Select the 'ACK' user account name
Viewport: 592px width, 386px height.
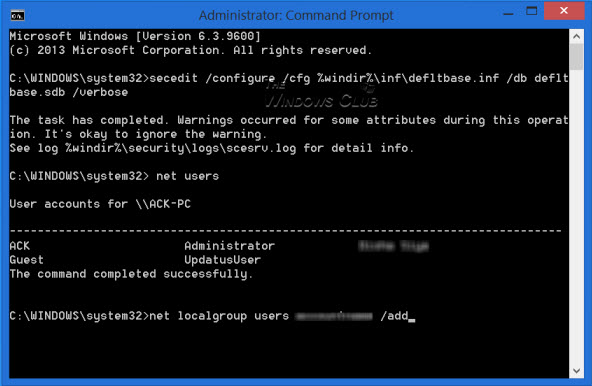click(x=20, y=246)
